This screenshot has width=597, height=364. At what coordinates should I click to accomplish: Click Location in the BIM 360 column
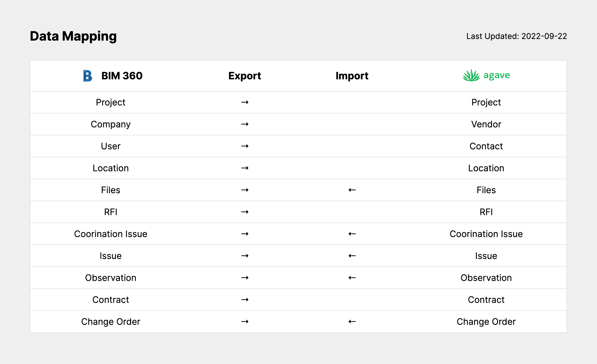click(x=111, y=168)
